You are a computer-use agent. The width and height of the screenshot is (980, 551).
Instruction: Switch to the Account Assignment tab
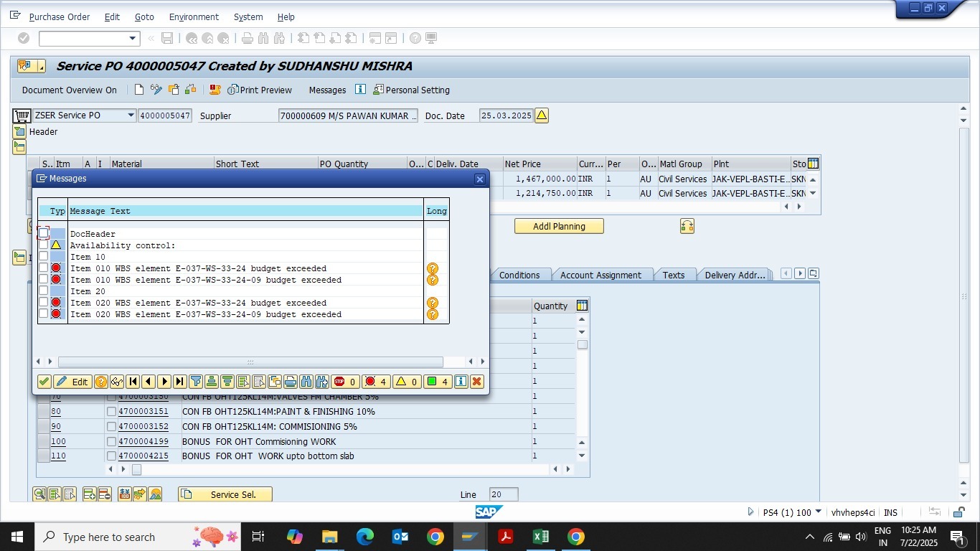pyautogui.click(x=600, y=275)
